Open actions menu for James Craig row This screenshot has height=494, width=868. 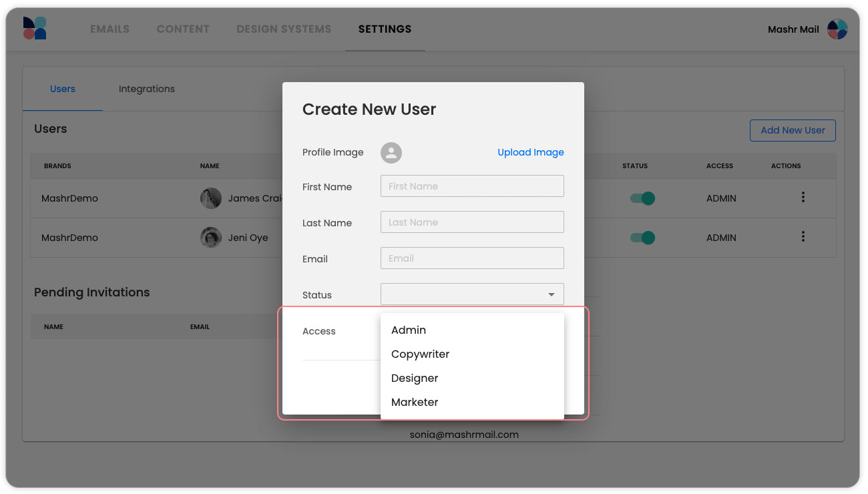point(803,198)
